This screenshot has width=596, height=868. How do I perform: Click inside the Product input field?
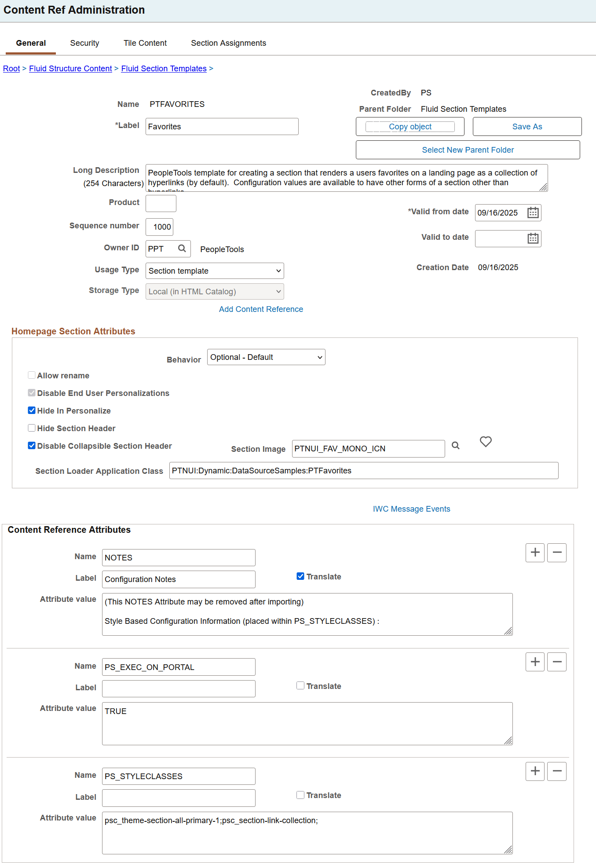(x=160, y=203)
